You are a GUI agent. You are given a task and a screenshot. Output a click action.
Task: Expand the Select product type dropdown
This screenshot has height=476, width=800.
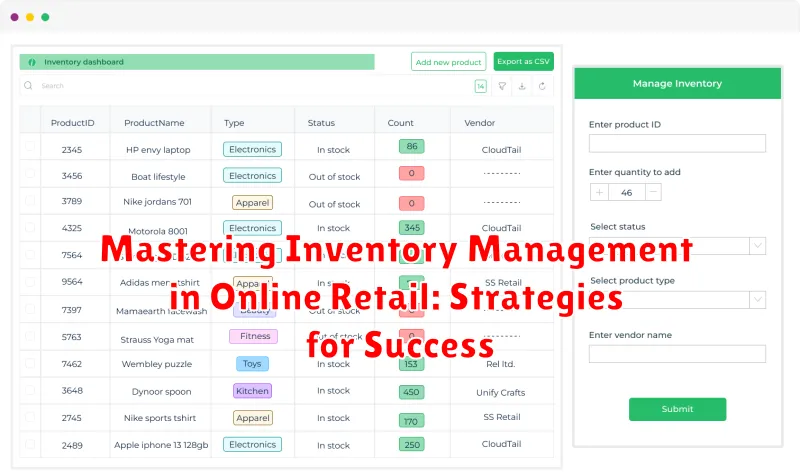pos(757,300)
